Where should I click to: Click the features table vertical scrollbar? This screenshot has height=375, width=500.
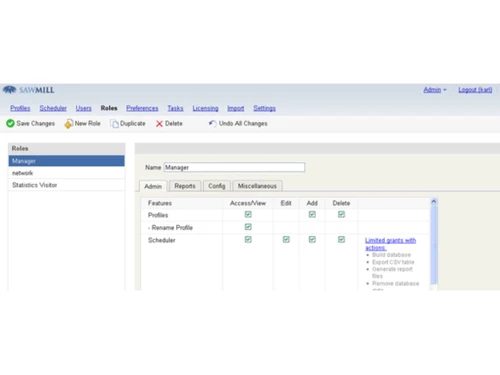pyautogui.click(x=434, y=245)
